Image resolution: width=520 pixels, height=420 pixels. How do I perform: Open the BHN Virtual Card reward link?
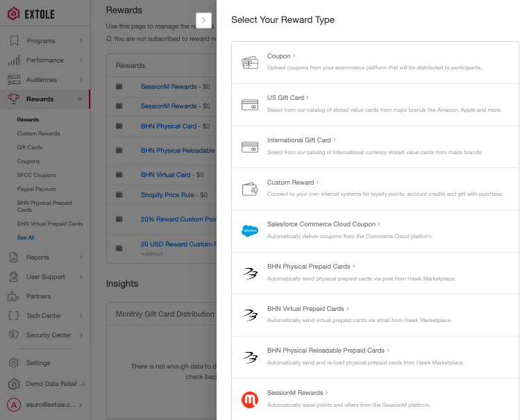(165, 175)
